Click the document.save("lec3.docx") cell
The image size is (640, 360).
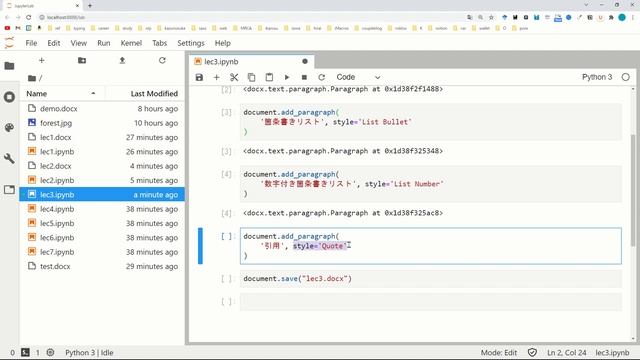[x=431, y=279]
